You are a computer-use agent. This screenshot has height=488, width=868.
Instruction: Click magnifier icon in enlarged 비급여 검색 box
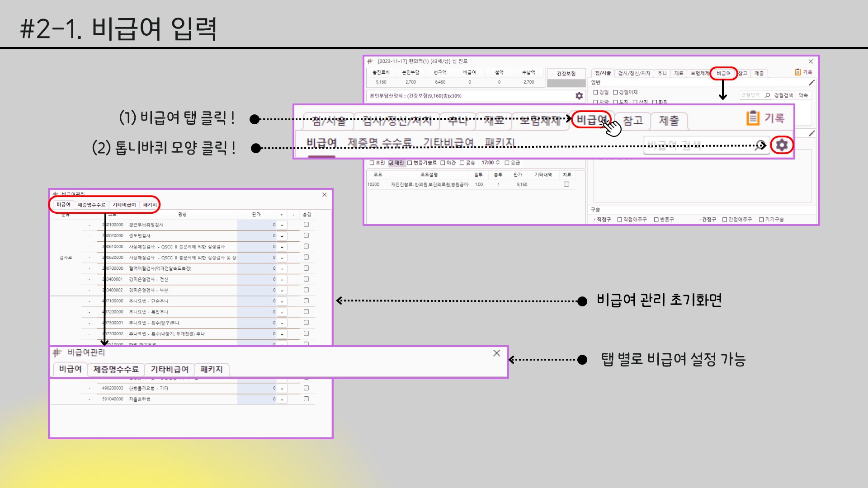click(759, 145)
